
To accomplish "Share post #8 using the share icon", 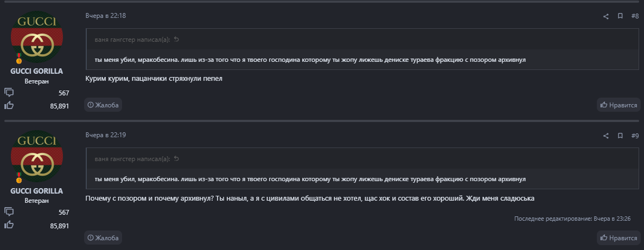I will pos(606,16).
